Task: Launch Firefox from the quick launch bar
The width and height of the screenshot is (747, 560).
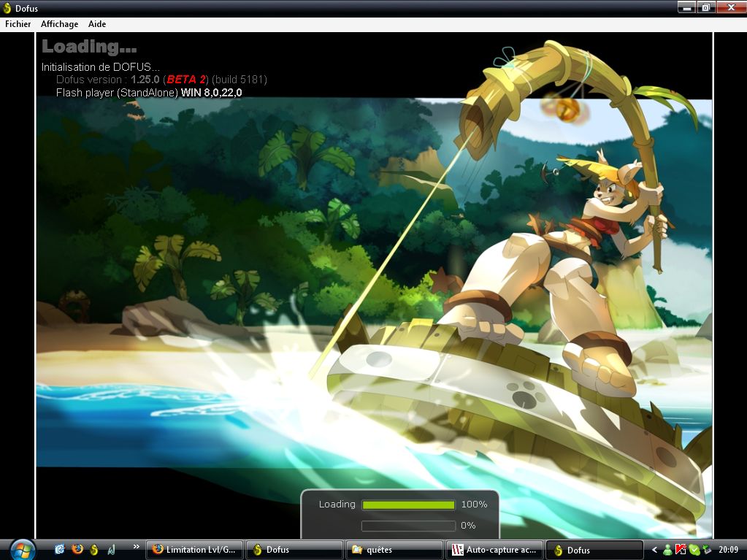Action: 77,549
